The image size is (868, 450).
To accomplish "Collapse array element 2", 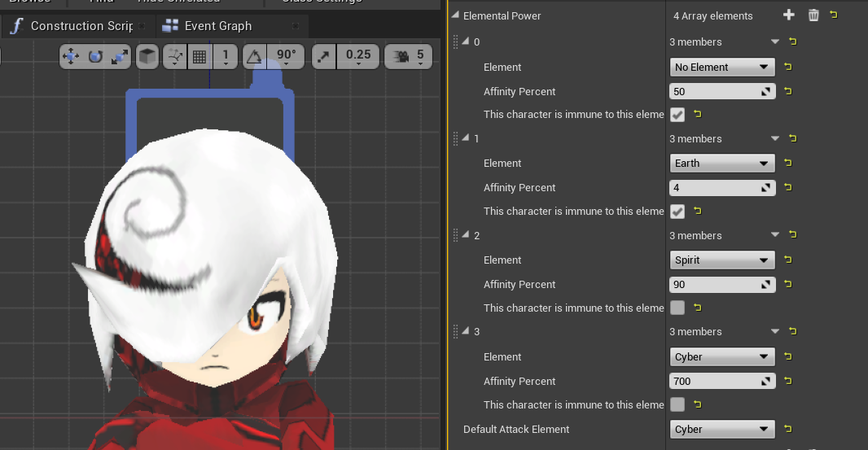I will tap(466, 234).
